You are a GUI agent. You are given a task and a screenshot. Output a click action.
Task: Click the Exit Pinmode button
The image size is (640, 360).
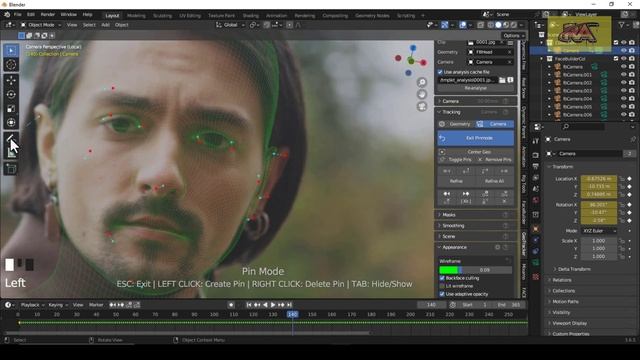[476, 138]
